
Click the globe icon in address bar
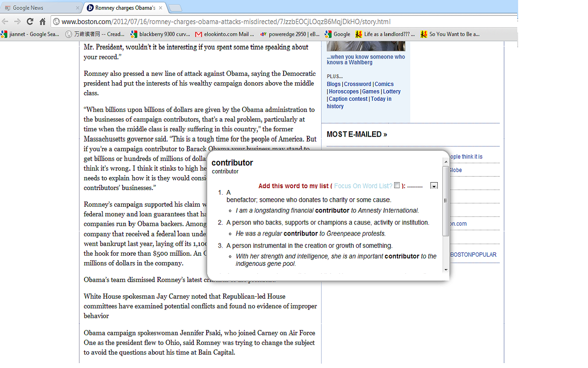tap(56, 22)
